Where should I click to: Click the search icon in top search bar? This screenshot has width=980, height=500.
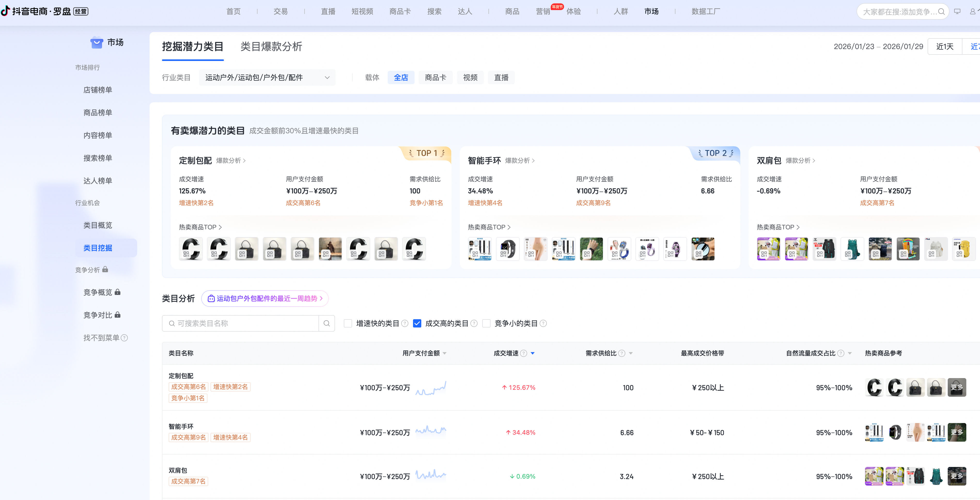tap(941, 11)
